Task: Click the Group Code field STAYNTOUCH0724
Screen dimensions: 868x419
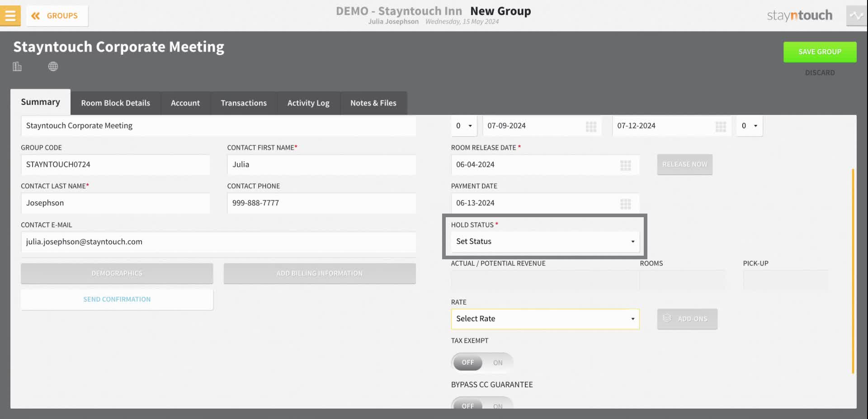Action: click(x=115, y=165)
